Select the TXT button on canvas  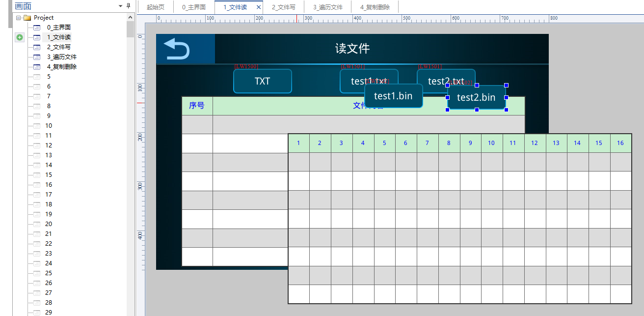pos(262,81)
